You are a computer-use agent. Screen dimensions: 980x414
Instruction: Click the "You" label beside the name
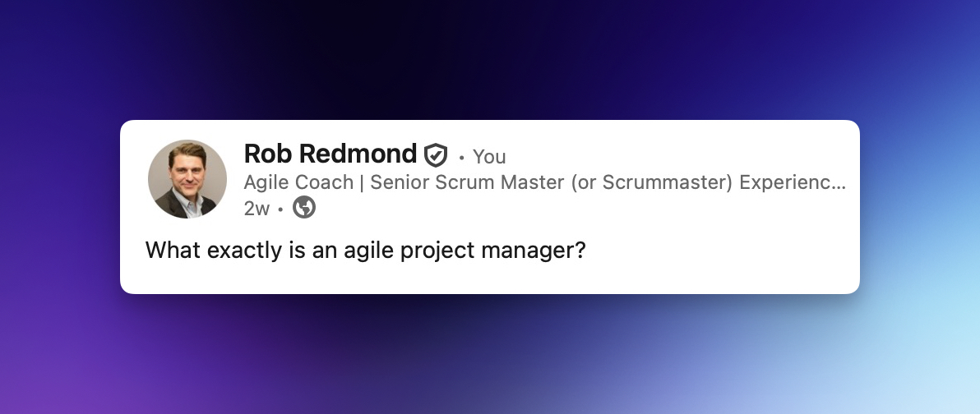(489, 157)
